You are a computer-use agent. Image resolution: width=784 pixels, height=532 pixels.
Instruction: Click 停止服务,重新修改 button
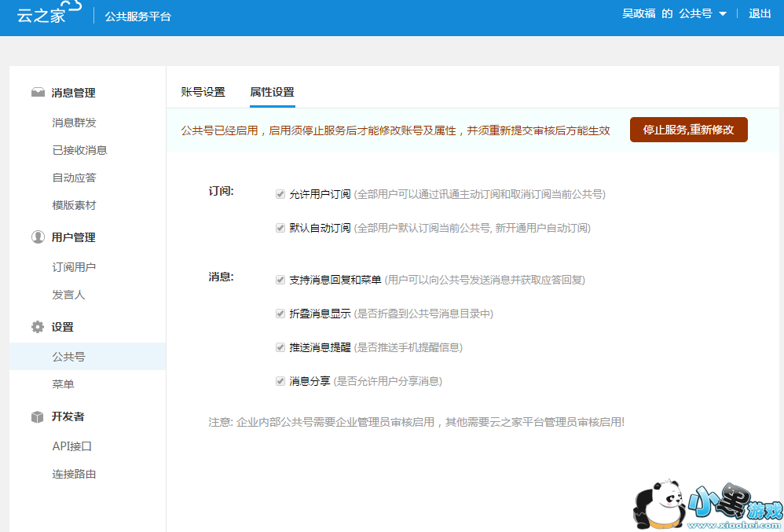(x=688, y=130)
